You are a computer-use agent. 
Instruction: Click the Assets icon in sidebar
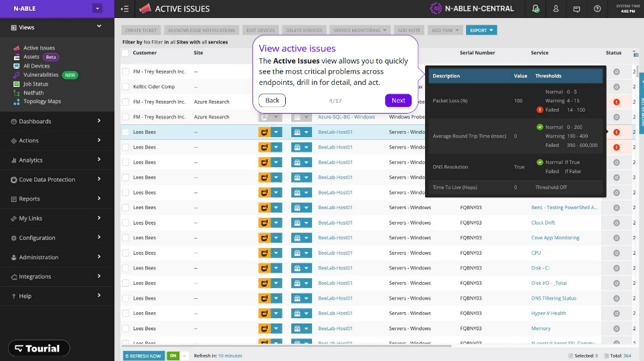click(17, 57)
